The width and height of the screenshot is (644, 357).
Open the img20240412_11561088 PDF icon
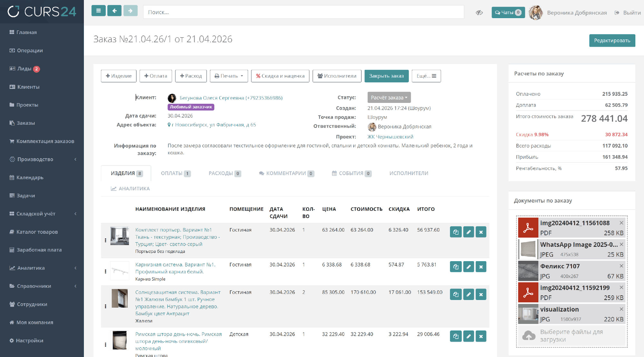point(528,228)
